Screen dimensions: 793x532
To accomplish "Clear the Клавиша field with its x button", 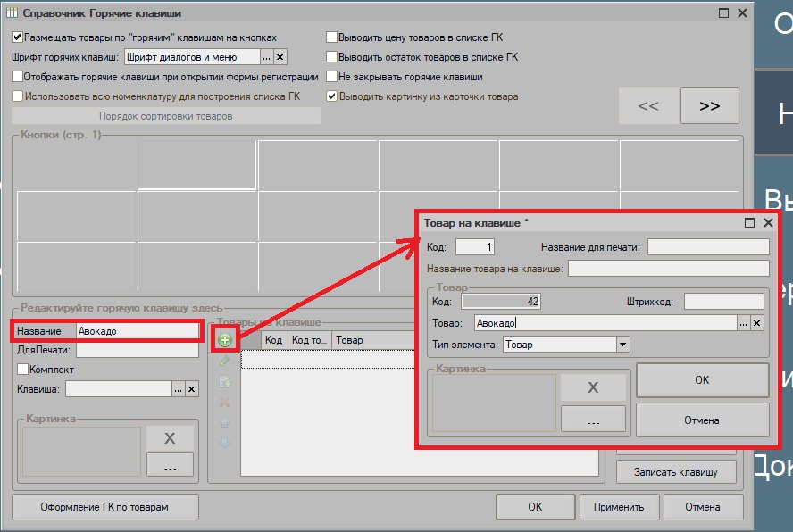I will pyautogui.click(x=192, y=389).
